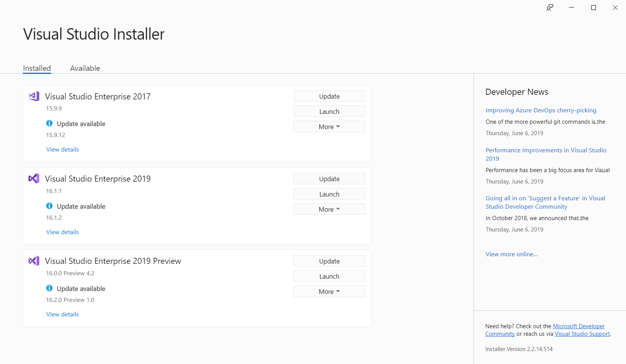Open Performance Improvements in Visual Studio 2019 article
This screenshot has height=364, width=626.
546,155
